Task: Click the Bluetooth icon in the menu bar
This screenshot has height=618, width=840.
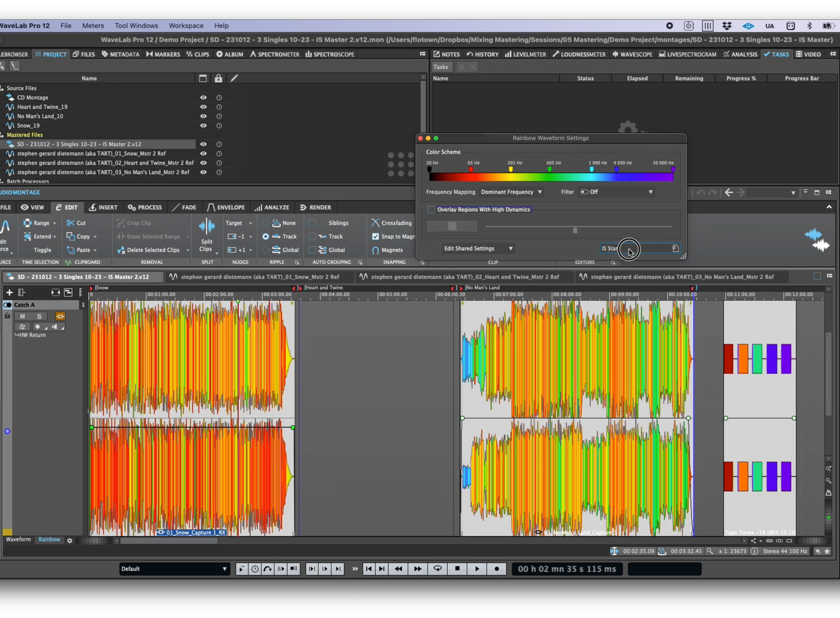Action: [810, 26]
